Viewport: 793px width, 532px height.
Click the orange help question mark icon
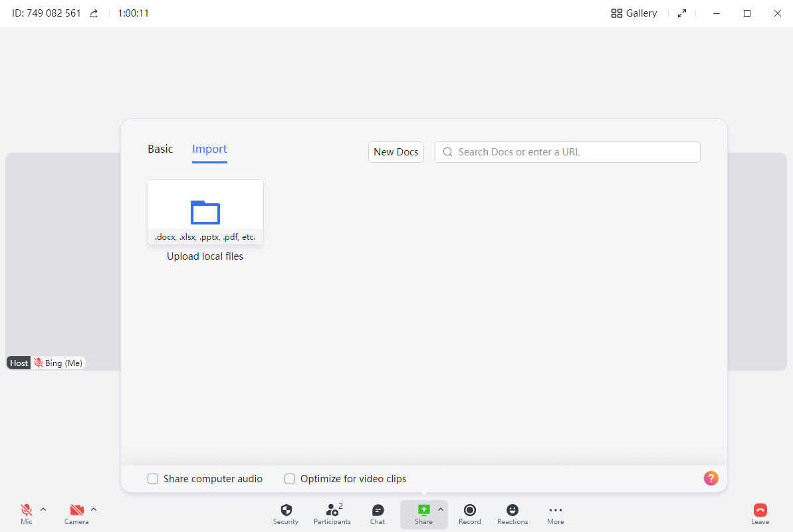711,478
